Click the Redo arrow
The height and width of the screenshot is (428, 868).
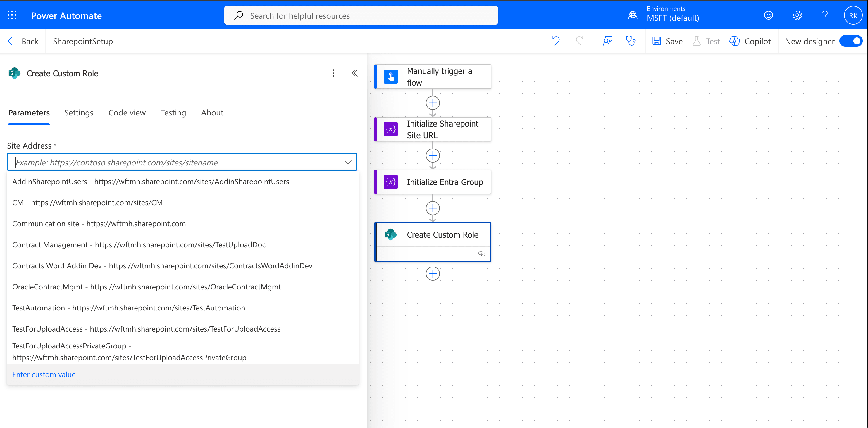(x=580, y=41)
